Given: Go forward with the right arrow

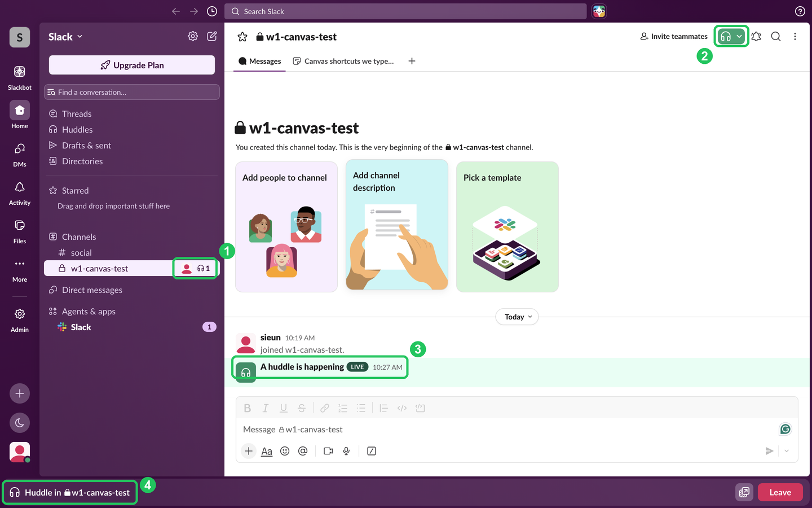Looking at the screenshot, I should click(x=194, y=11).
